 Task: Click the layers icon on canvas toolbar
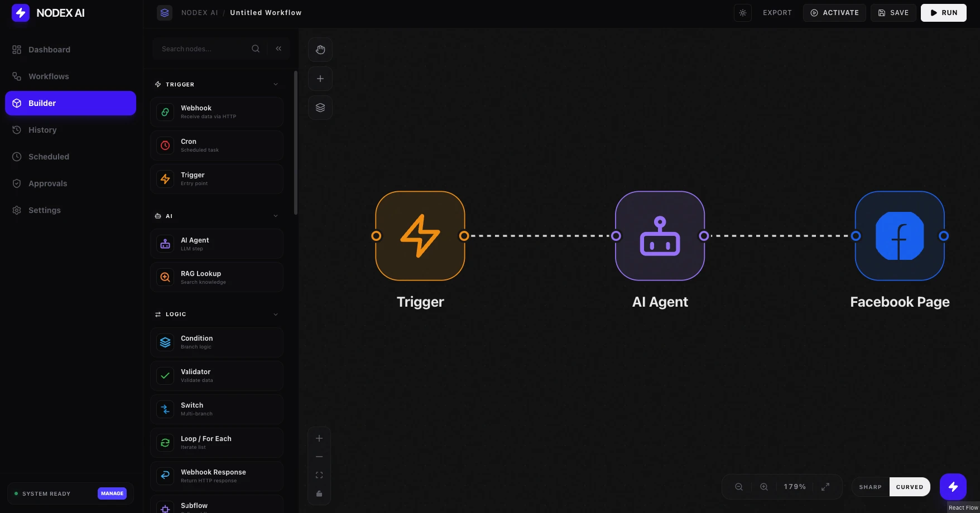pyautogui.click(x=320, y=108)
